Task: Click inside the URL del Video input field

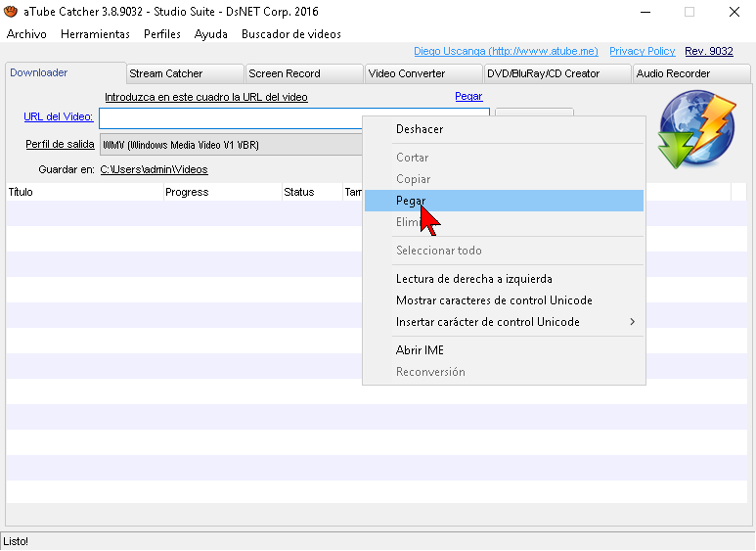Action: coord(231,118)
